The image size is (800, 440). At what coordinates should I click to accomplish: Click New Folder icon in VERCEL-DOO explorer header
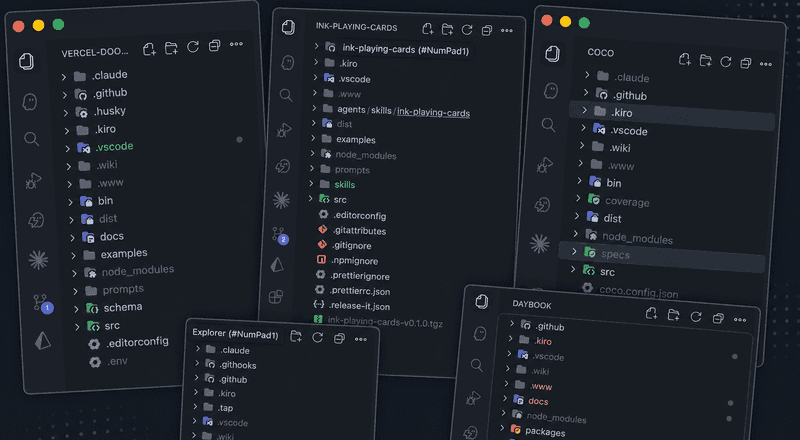171,48
